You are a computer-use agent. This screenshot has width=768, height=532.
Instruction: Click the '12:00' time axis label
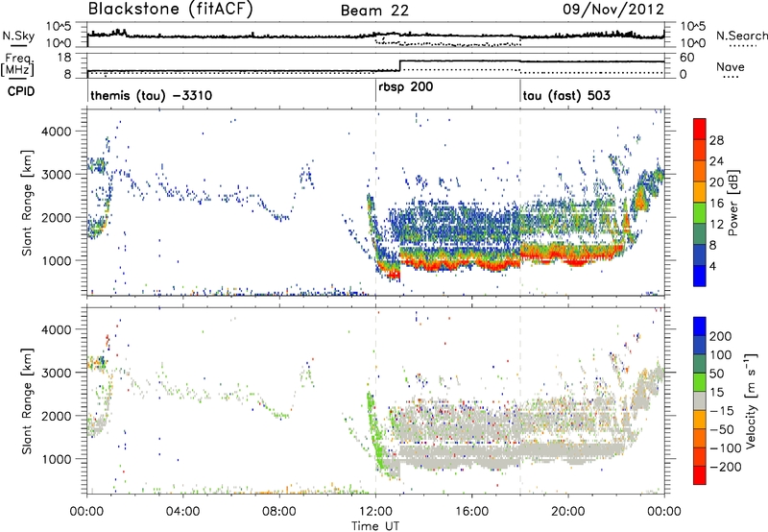pos(375,511)
